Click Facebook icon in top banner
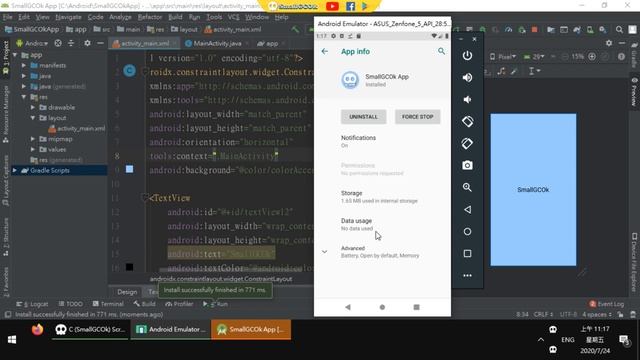The height and width of the screenshot is (360, 640). (350, 6)
